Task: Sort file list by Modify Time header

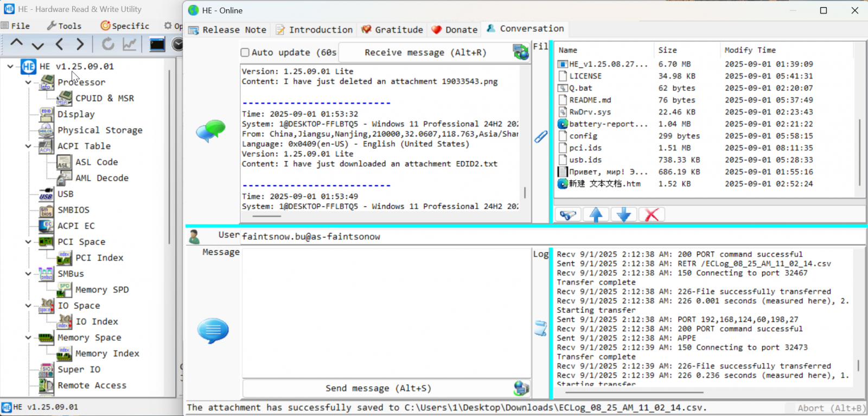Action: [x=788, y=50]
